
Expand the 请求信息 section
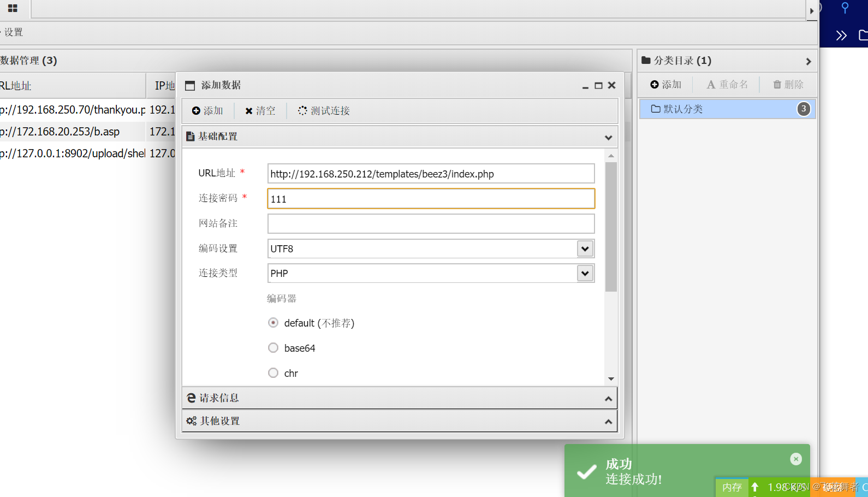[x=608, y=399]
